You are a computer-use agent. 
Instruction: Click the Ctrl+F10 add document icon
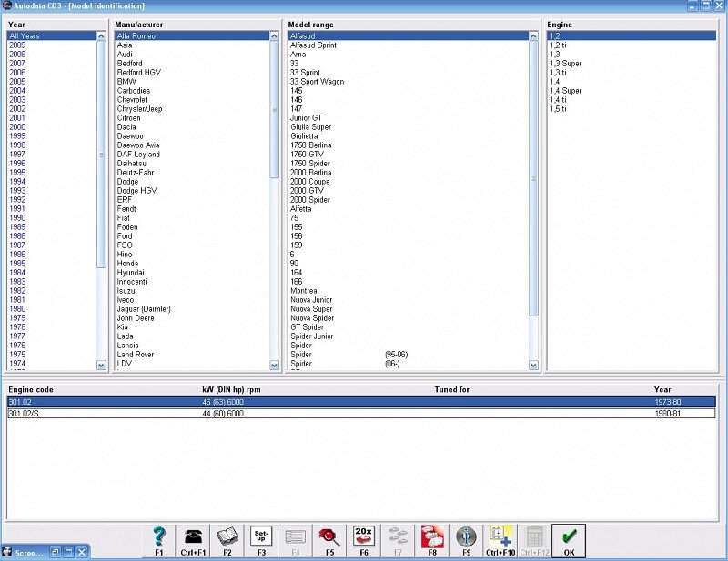click(500, 541)
